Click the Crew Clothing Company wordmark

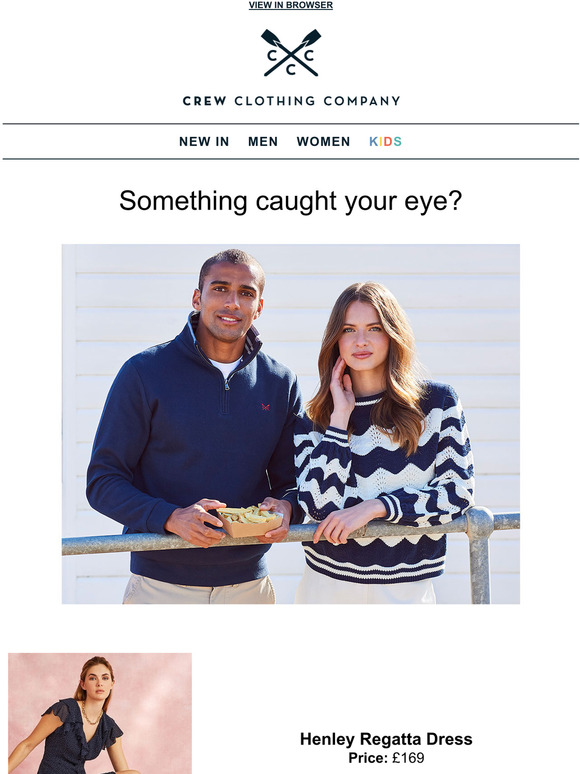click(291, 101)
